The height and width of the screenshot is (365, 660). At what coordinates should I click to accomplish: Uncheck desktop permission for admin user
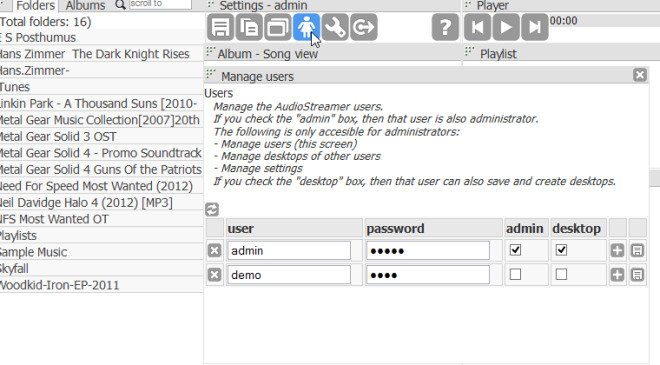click(x=561, y=250)
